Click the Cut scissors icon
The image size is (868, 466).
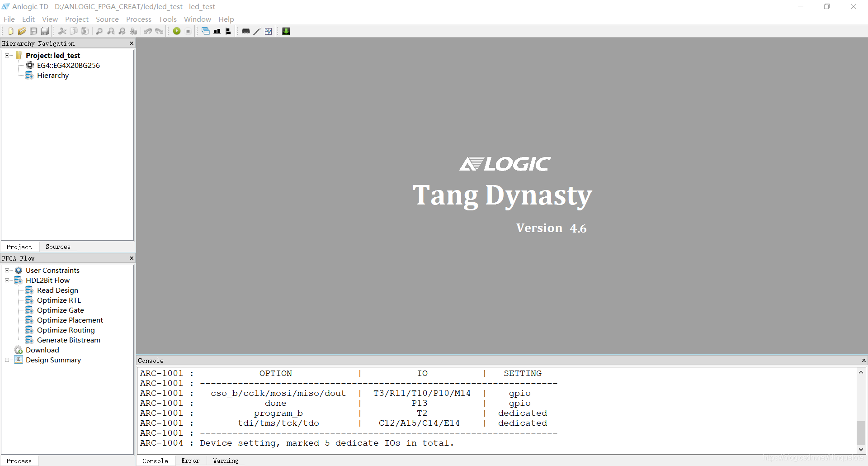click(62, 31)
